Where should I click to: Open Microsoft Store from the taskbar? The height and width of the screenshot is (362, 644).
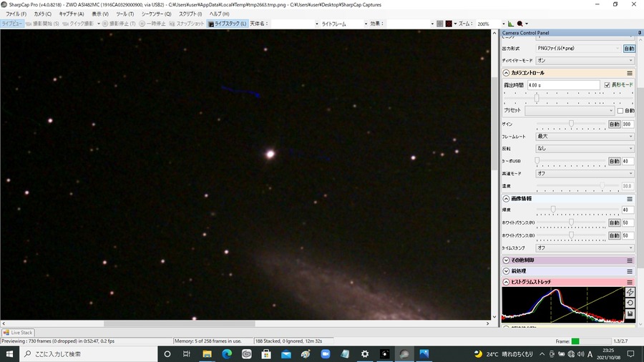click(266, 354)
